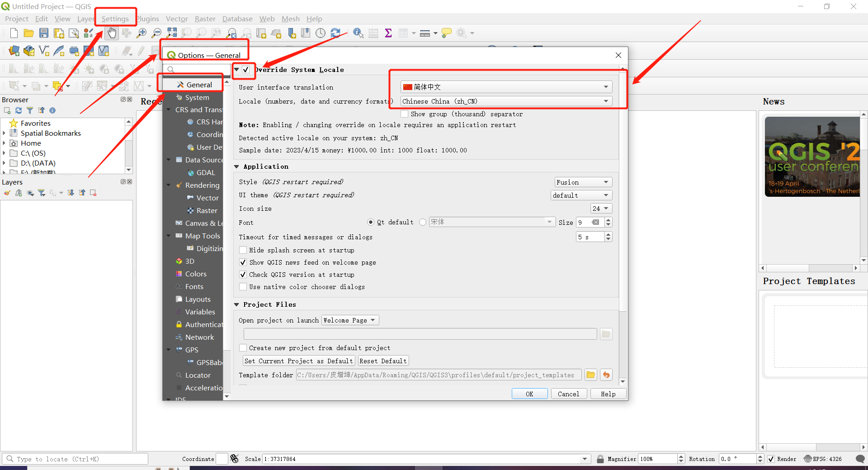868x470 pixels.
Task: Click the Browser panel filter icon
Action: pyautogui.click(x=30, y=110)
